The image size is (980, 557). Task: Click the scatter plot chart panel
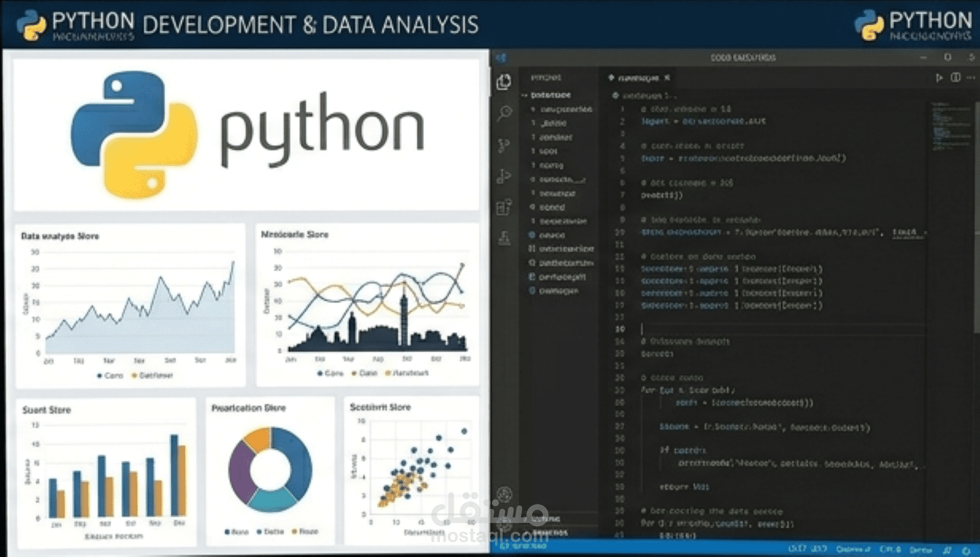[x=412, y=469]
